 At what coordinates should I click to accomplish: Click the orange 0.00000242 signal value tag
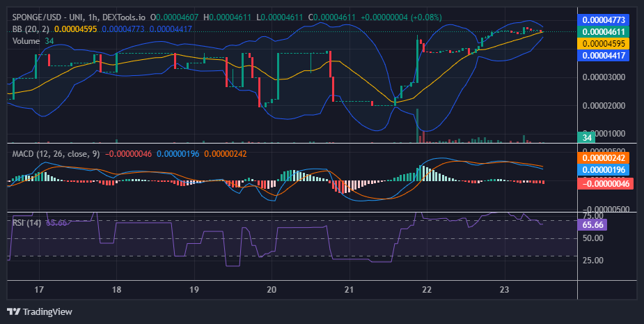pos(604,158)
